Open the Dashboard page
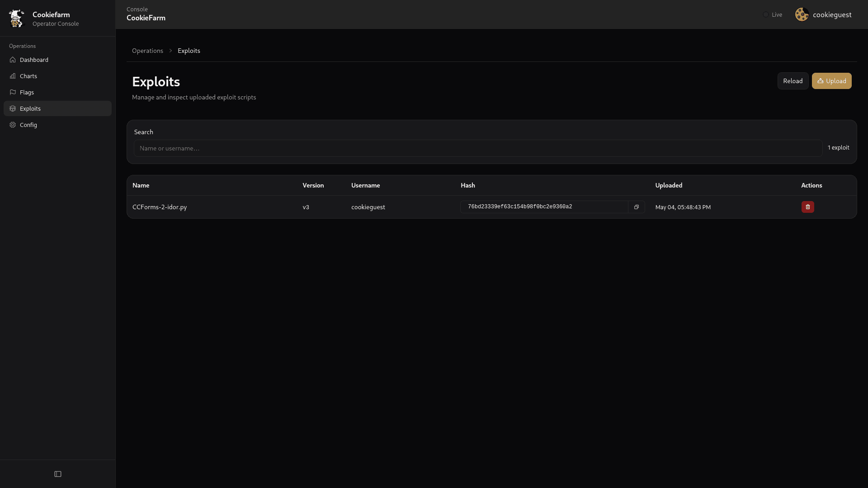 57,60
